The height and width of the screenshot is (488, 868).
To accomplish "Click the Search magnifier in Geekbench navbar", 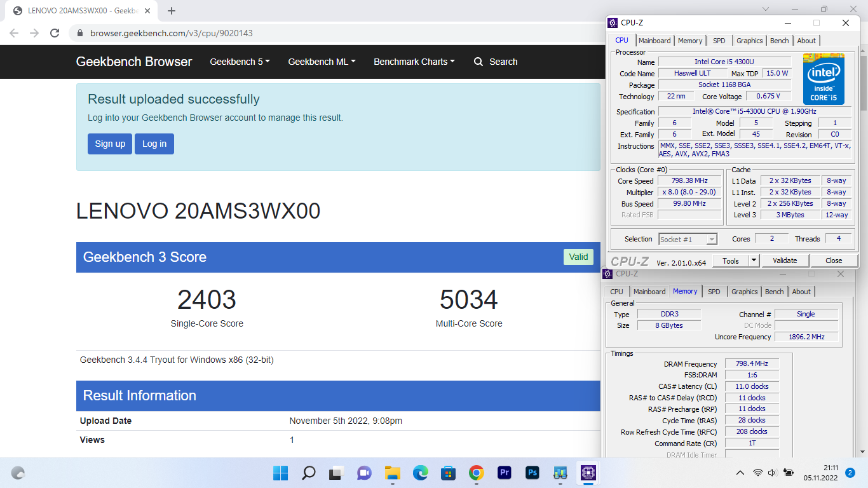I will [x=478, y=62].
